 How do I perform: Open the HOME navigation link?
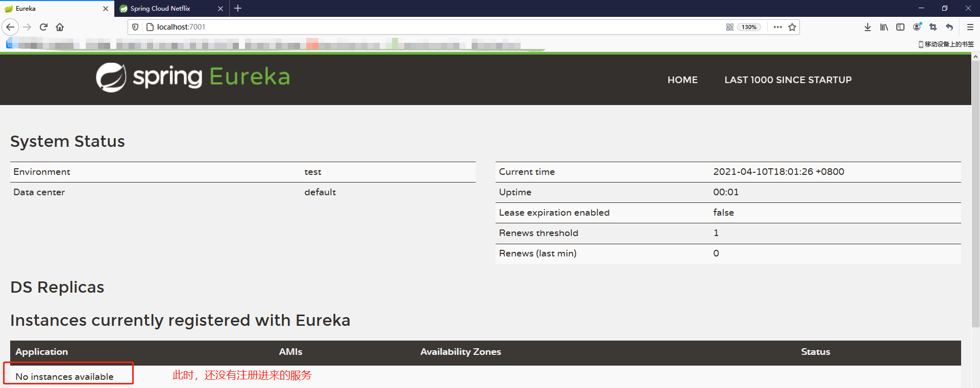pos(682,80)
